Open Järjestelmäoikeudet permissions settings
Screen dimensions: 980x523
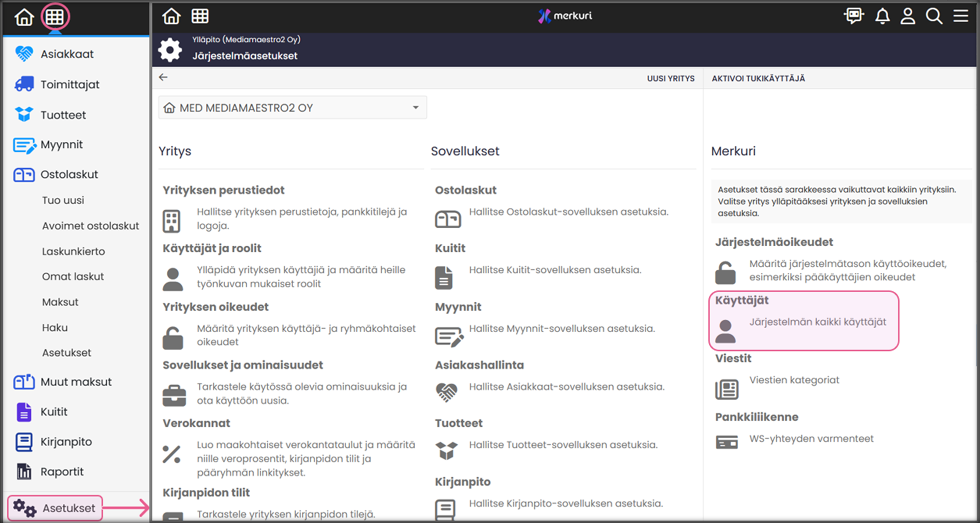pos(774,242)
